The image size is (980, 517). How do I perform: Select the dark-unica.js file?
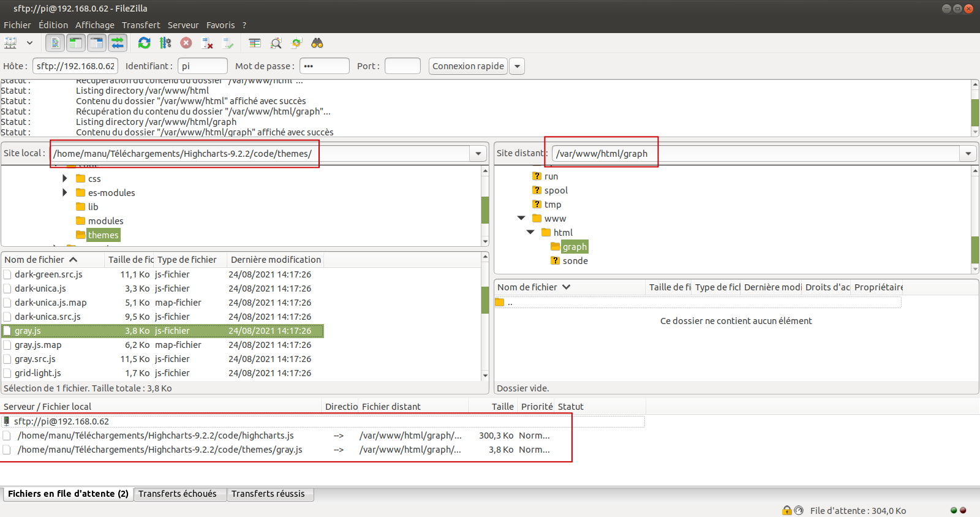click(40, 289)
